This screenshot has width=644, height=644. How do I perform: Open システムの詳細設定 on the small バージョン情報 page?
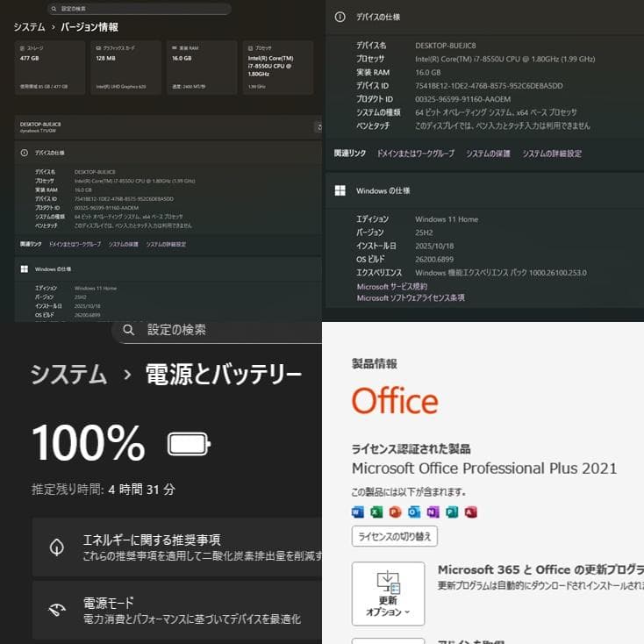pyautogui.click(x=166, y=244)
